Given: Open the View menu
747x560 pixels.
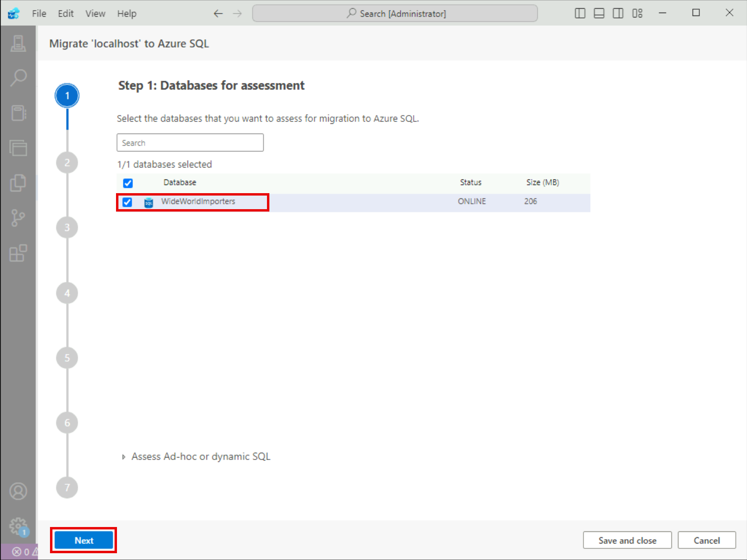Looking at the screenshot, I should [95, 14].
